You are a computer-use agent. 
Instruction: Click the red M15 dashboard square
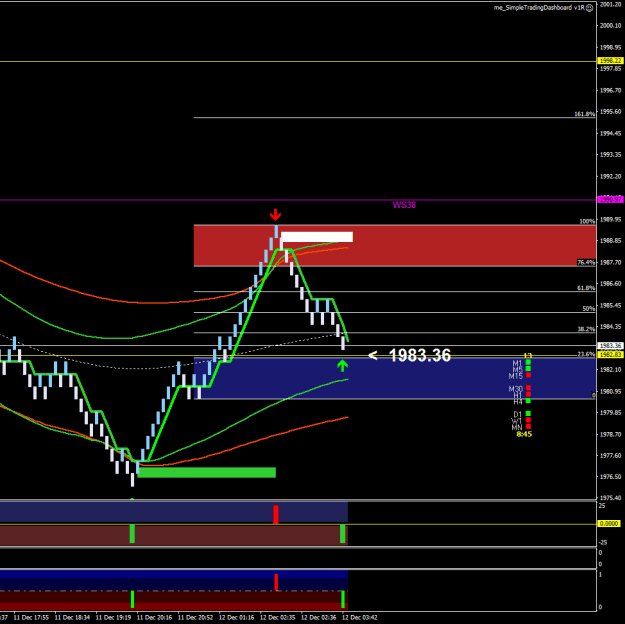coord(528,375)
